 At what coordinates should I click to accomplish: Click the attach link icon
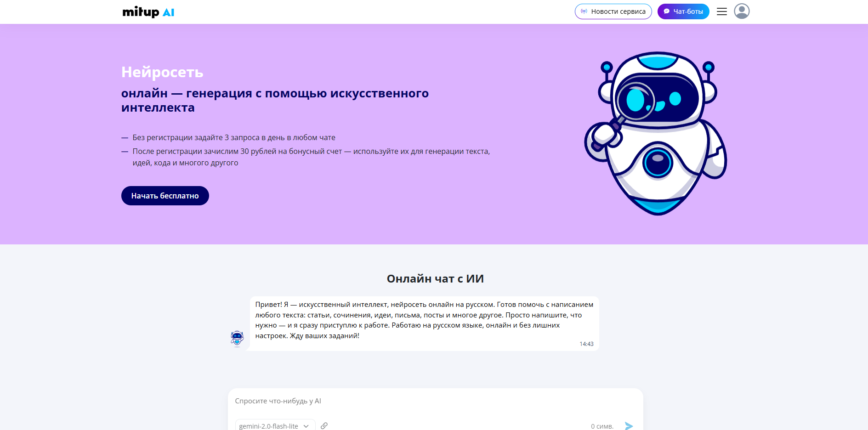pos(324,426)
